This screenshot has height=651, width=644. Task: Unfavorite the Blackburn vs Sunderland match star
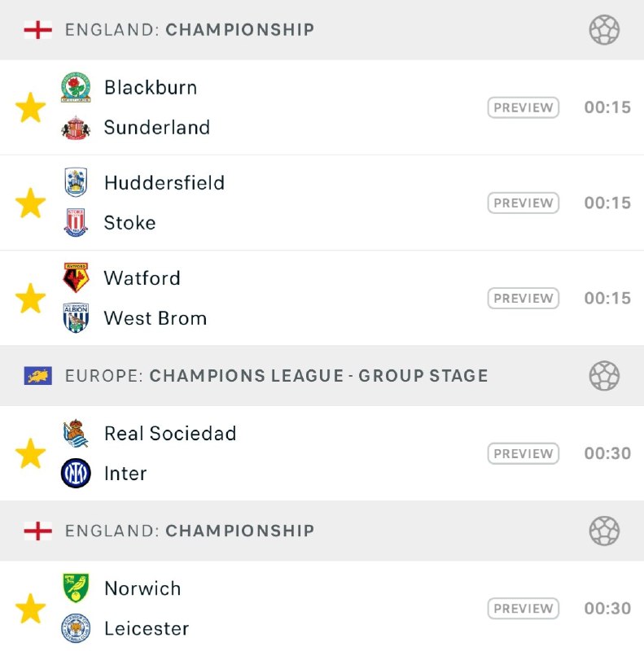pyautogui.click(x=30, y=107)
